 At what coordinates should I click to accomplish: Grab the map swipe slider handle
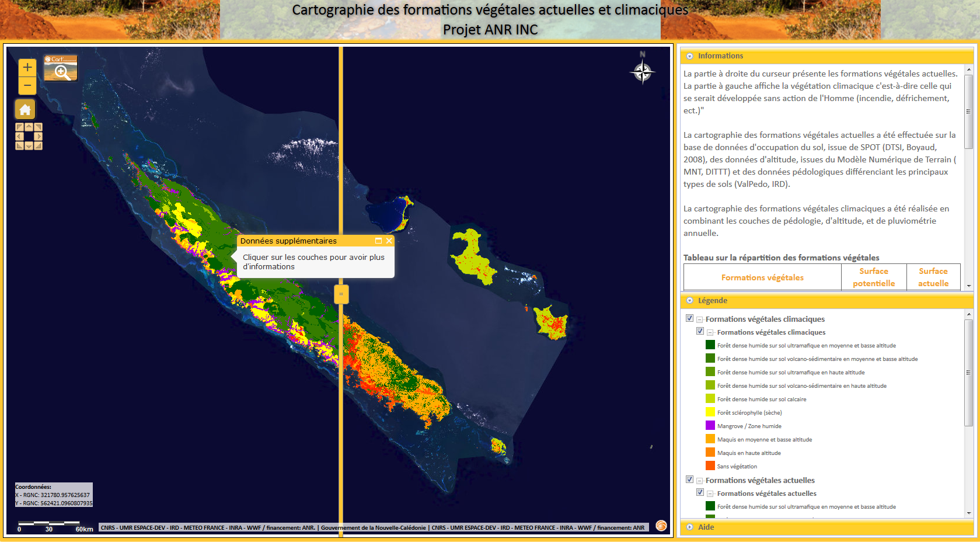click(x=341, y=294)
